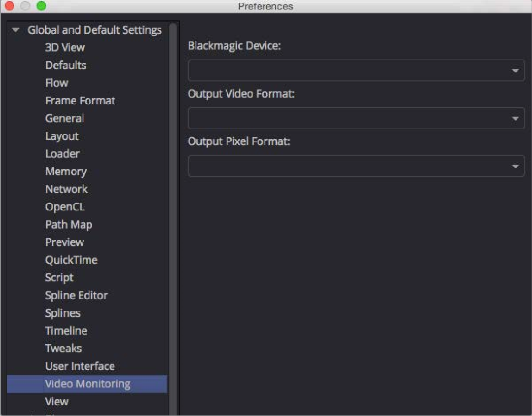Open Memory settings
This screenshot has height=416, width=532.
tap(66, 171)
